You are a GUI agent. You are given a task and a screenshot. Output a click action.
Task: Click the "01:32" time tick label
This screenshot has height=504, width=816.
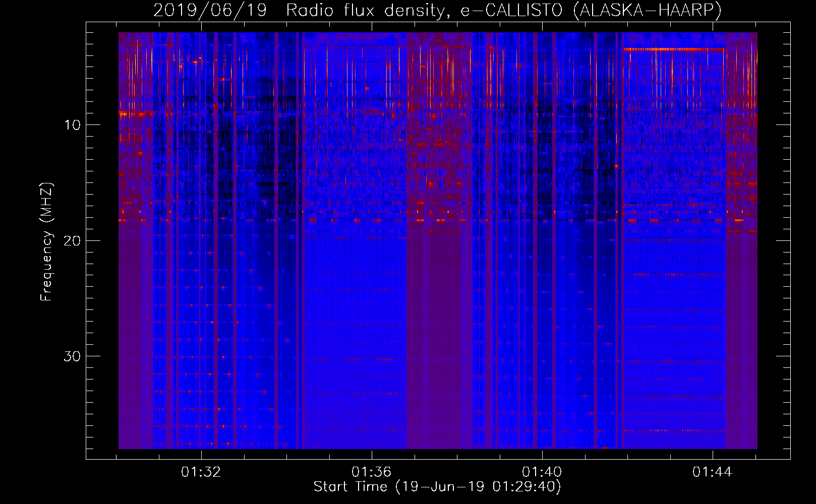[201, 472]
